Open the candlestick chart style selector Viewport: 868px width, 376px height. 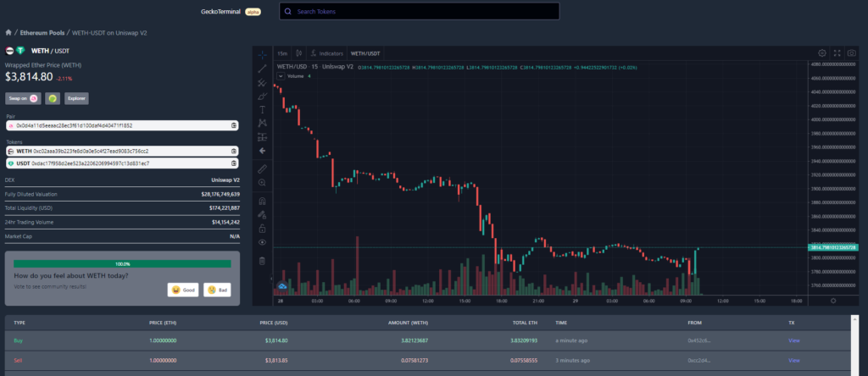(299, 53)
